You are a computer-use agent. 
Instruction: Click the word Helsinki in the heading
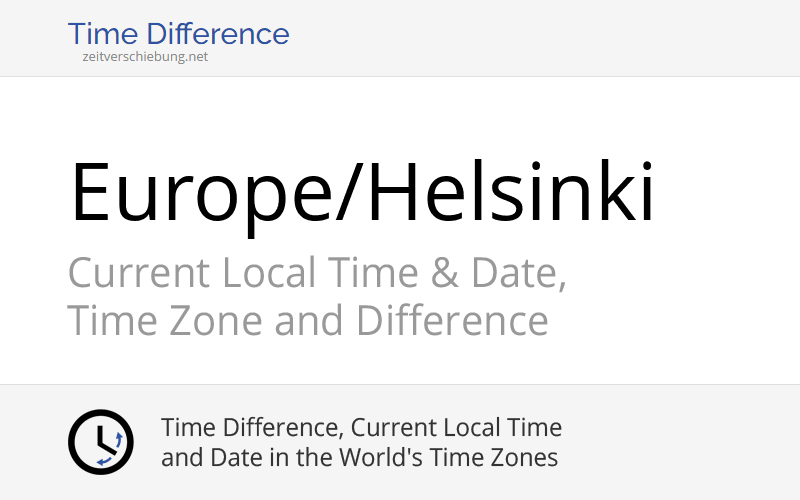click(x=511, y=191)
